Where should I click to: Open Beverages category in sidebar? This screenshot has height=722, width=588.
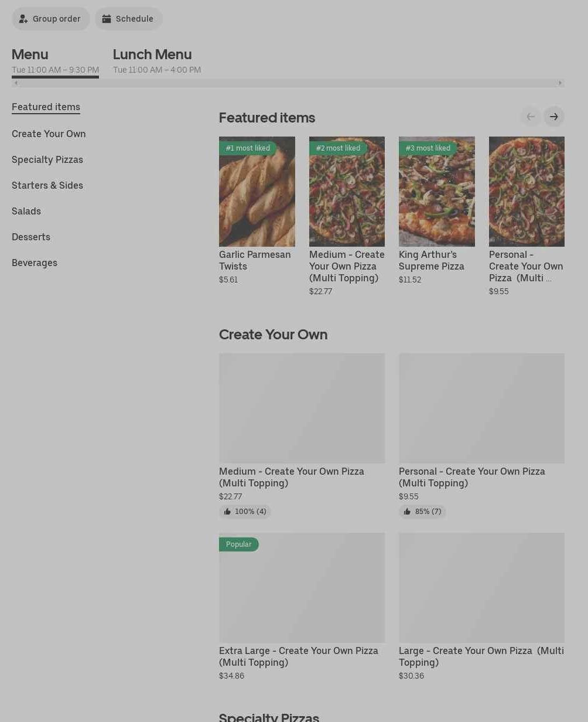(35, 263)
